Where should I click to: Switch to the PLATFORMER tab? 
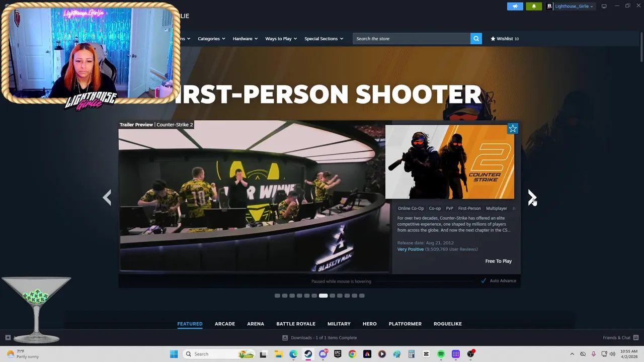point(405,324)
